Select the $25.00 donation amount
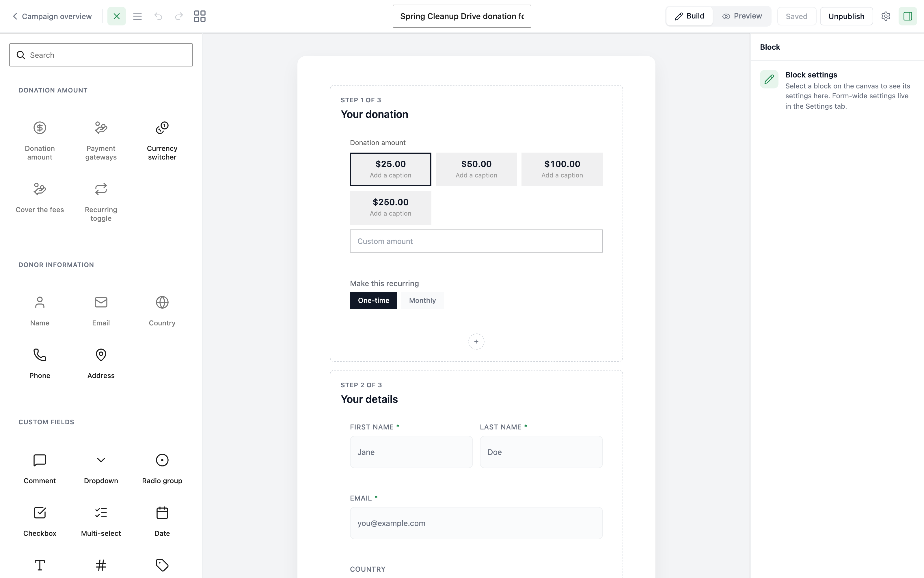The image size is (924, 578). coord(390,169)
